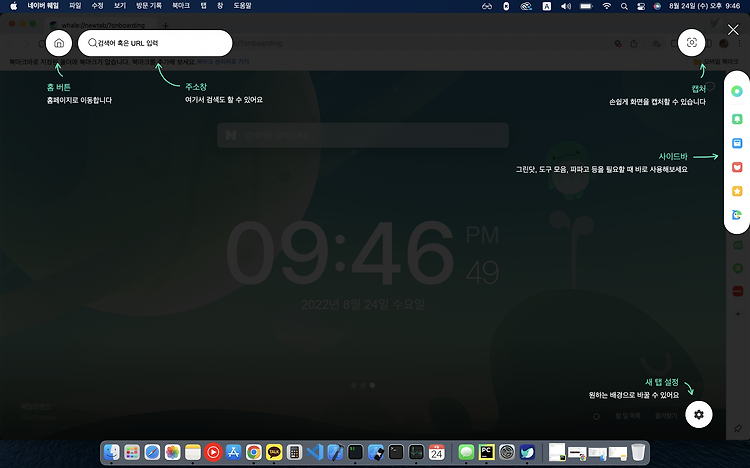
Task: Open Safari from the dock
Action: (152, 452)
